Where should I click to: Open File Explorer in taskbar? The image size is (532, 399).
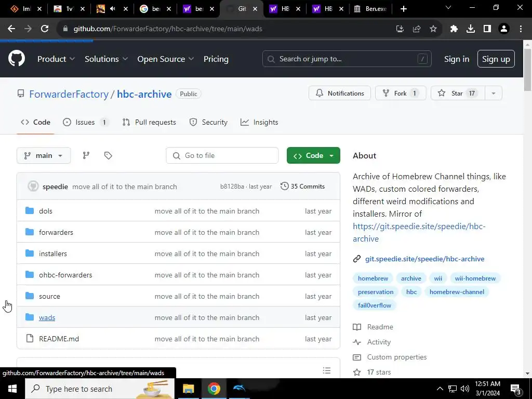tap(188, 389)
